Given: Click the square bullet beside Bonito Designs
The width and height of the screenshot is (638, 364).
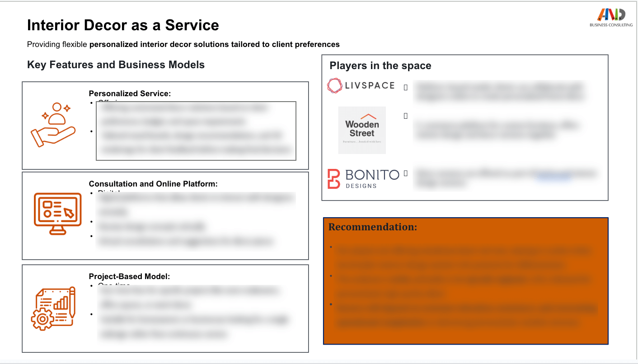Looking at the screenshot, I should click(x=405, y=173).
